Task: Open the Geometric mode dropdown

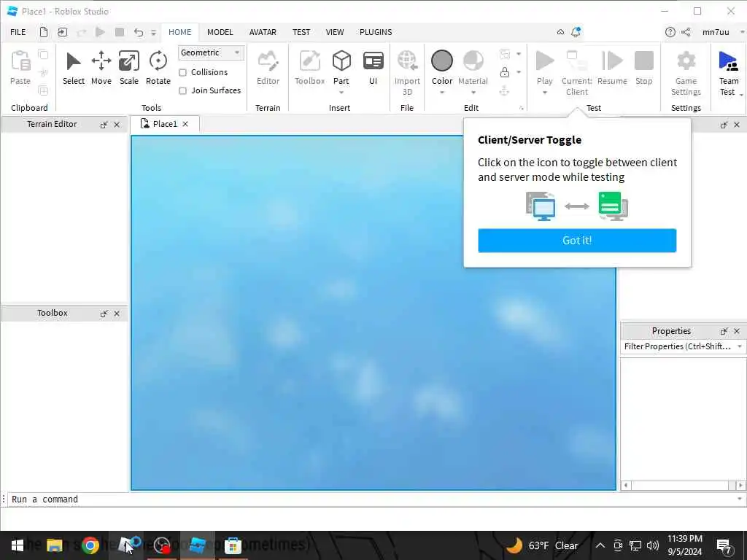Action: pyautogui.click(x=211, y=52)
